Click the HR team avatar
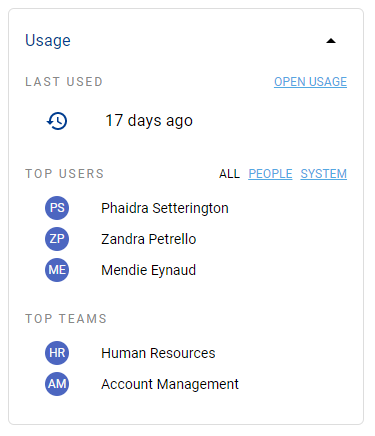375x436 pixels. pyautogui.click(x=57, y=353)
